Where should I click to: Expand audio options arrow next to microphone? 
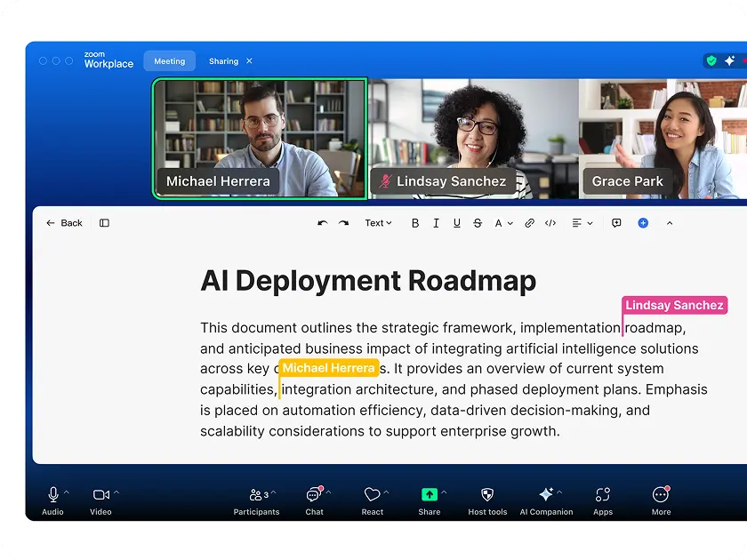pos(67,492)
